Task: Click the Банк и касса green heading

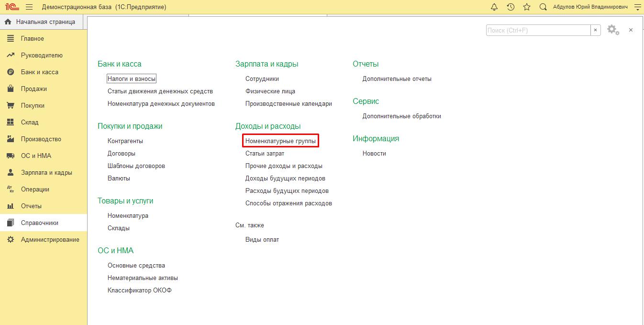Action: [120, 64]
